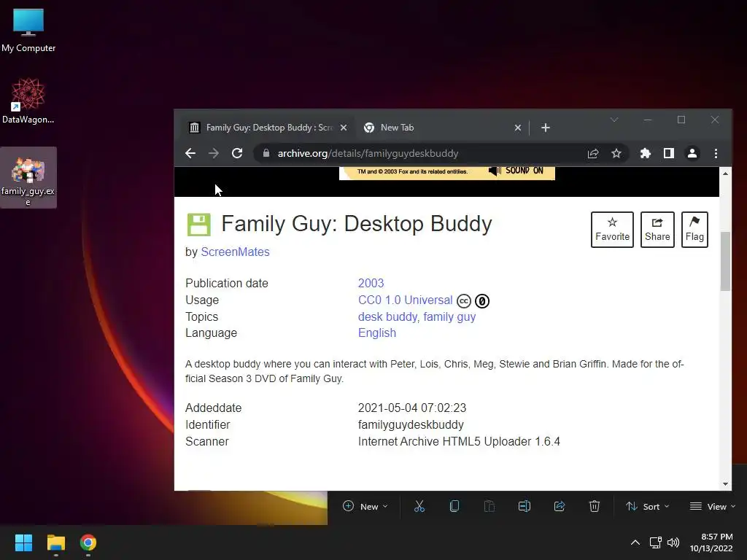The width and height of the screenshot is (747, 560).
Task: Toggle the Chrome side panel
Action: pyautogui.click(x=669, y=153)
